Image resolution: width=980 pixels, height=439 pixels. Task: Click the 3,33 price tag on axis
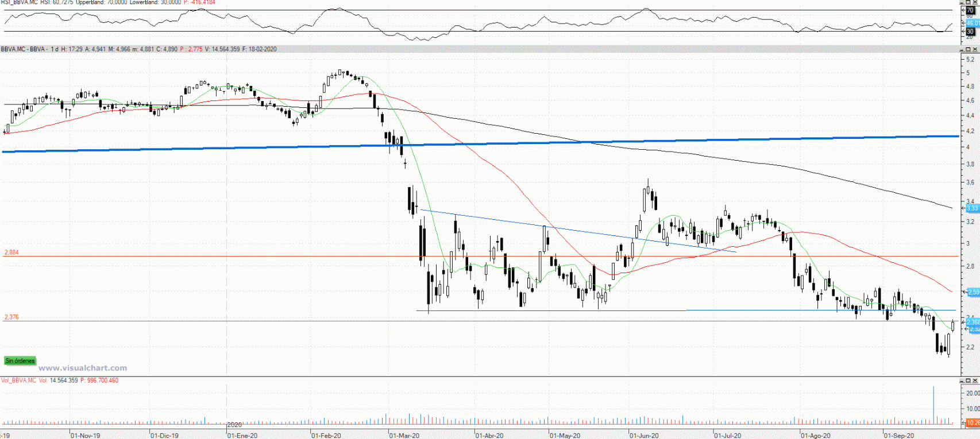click(973, 208)
